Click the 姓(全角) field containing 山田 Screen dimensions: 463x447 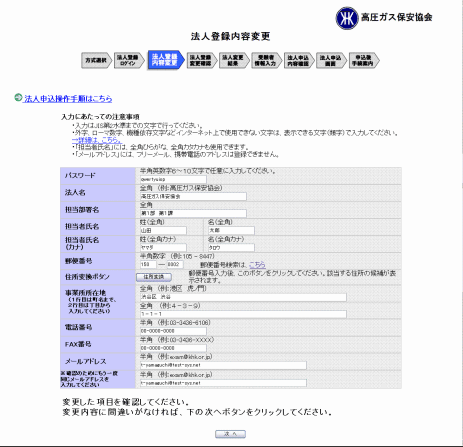point(163,230)
